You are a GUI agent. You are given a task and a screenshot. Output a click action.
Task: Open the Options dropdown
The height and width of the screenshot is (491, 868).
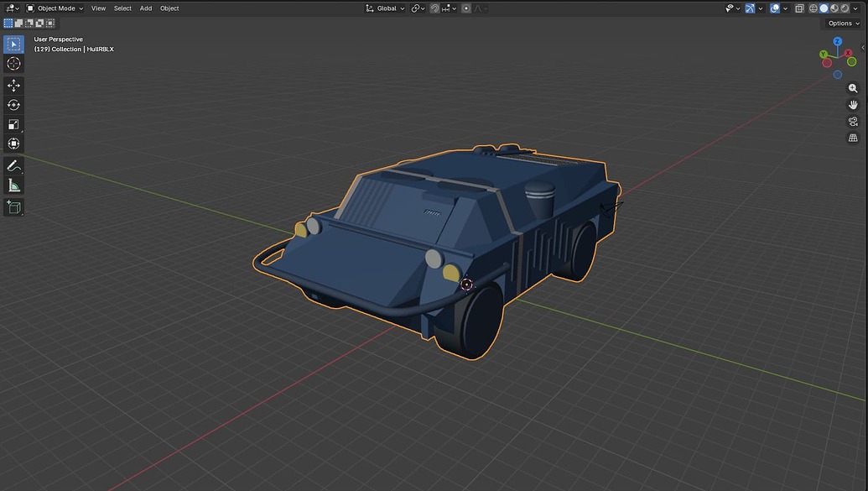844,24
